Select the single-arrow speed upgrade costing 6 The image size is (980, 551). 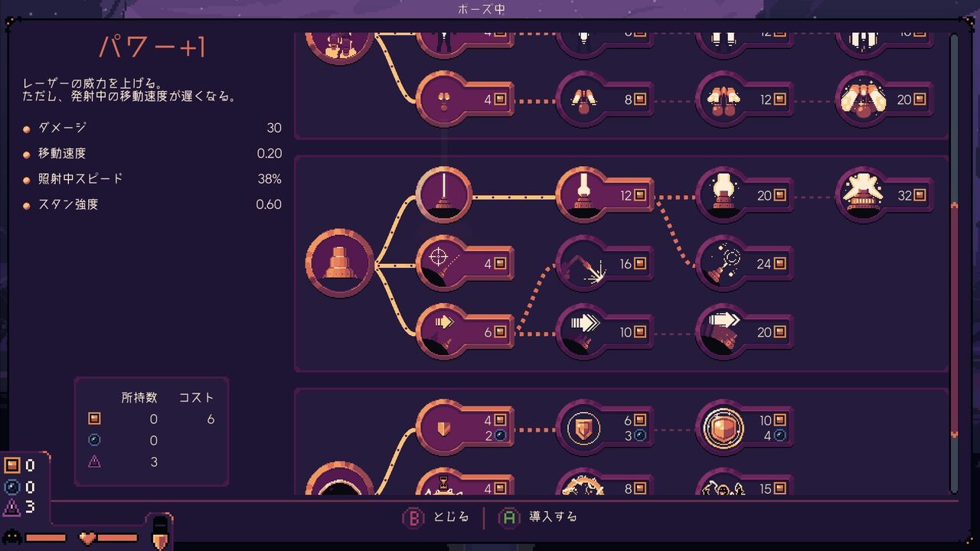coord(465,331)
